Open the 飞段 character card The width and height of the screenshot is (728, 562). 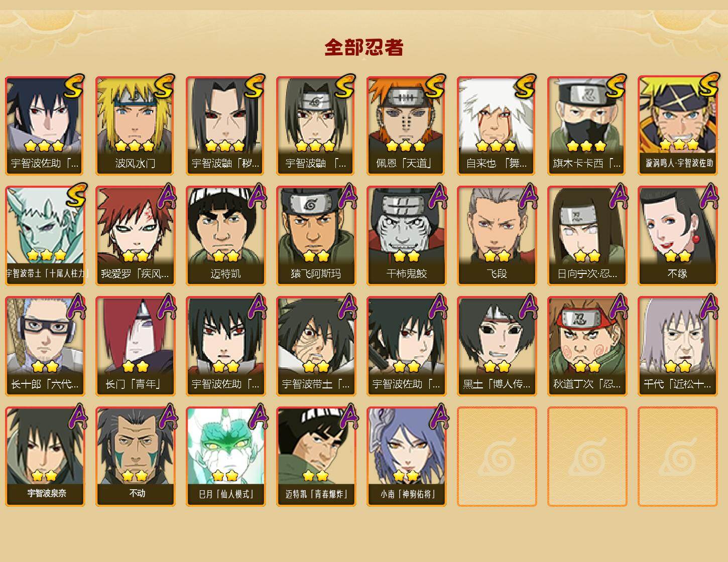497,236
